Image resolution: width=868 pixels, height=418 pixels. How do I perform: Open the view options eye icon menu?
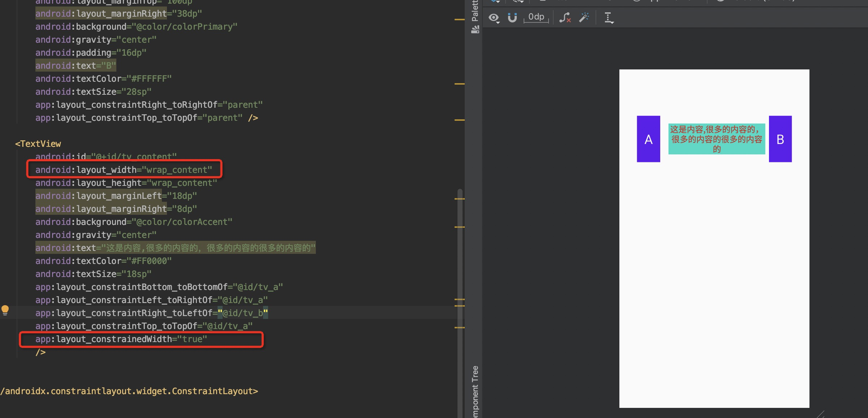point(494,17)
